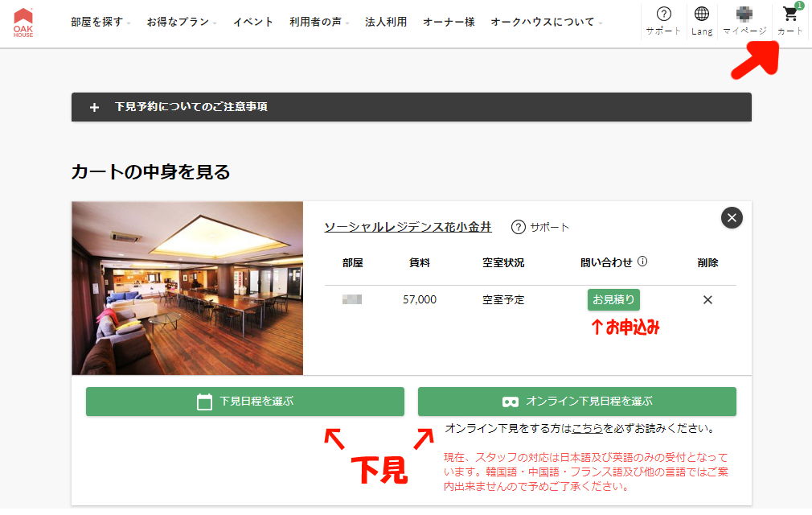Expand the 部屋を探す dropdown menu

click(100, 23)
